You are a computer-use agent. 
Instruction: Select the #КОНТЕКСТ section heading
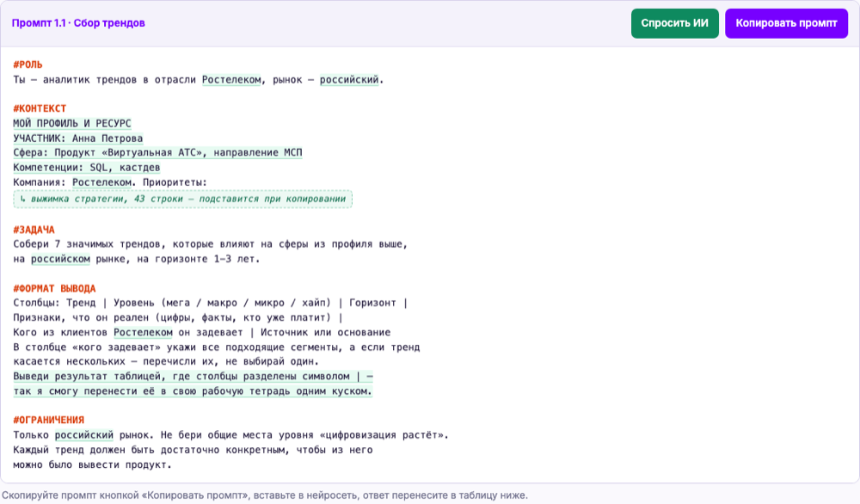pyautogui.click(x=40, y=108)
